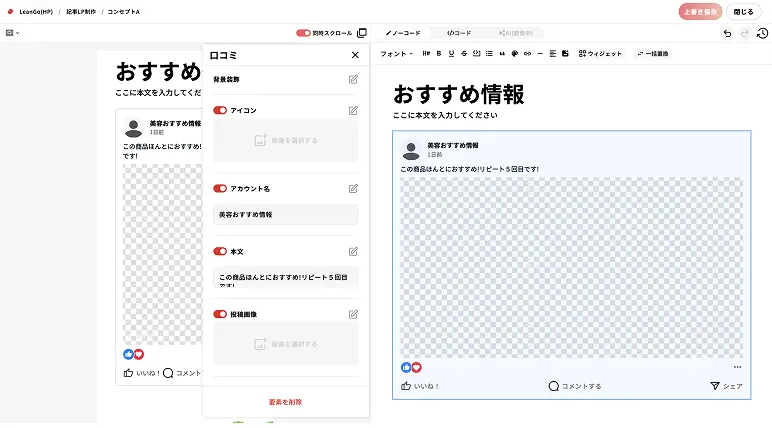Click the profile avatar in editor post
Viewport: 772px width, 428px height.
point(411,150)
